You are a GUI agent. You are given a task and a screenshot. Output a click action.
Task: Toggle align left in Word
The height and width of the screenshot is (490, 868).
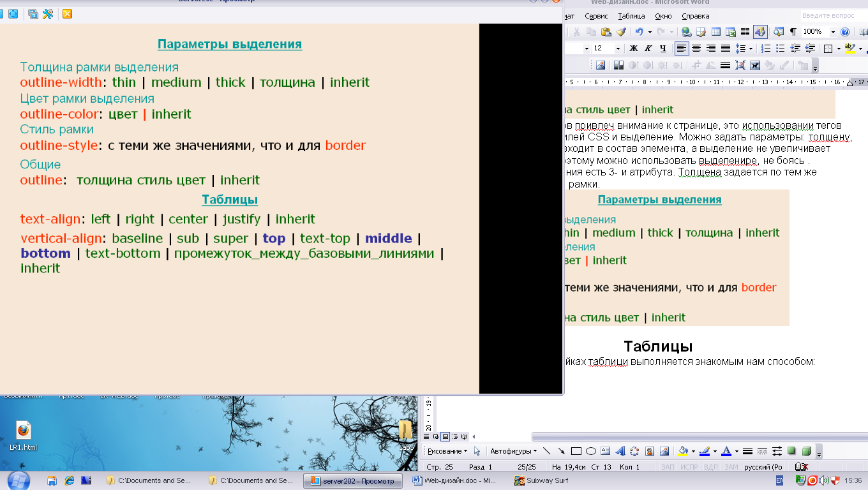pyautogui.click(x=682, y=48)
